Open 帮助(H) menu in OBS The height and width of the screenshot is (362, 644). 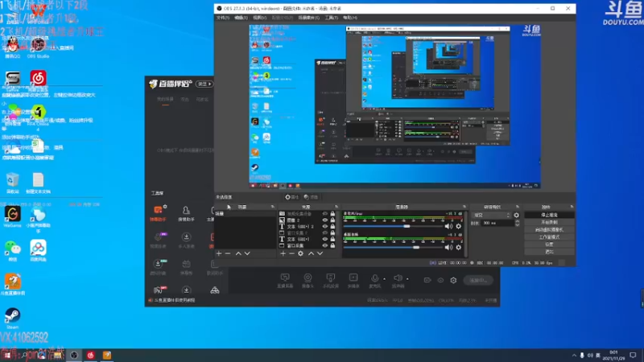pyautogui.click(x=350, y=18)
